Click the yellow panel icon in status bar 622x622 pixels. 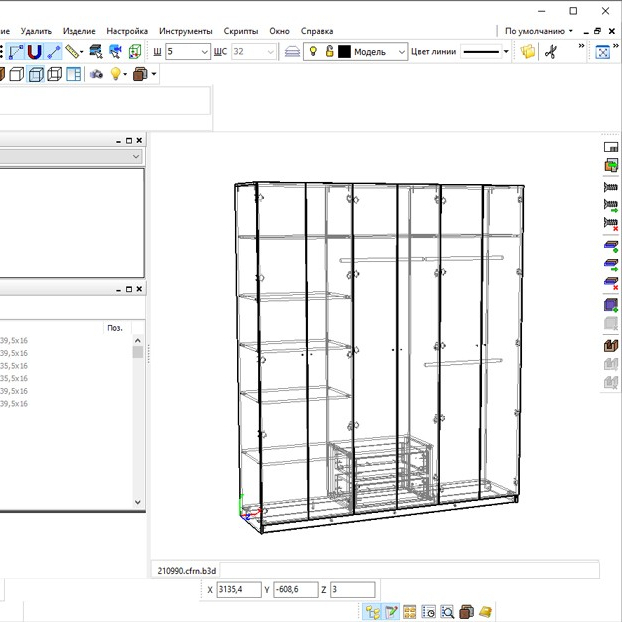(486, 612)
